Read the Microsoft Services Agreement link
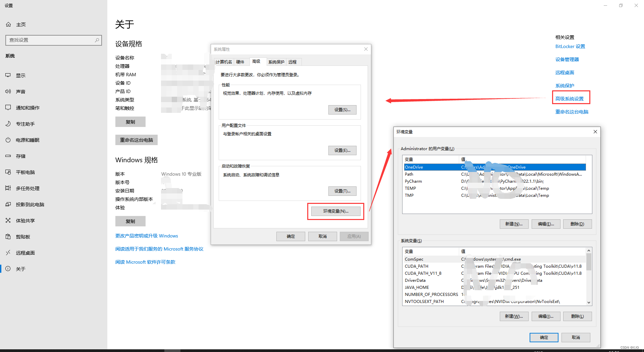This screenshot has height=352, width=644. [159, 249]
